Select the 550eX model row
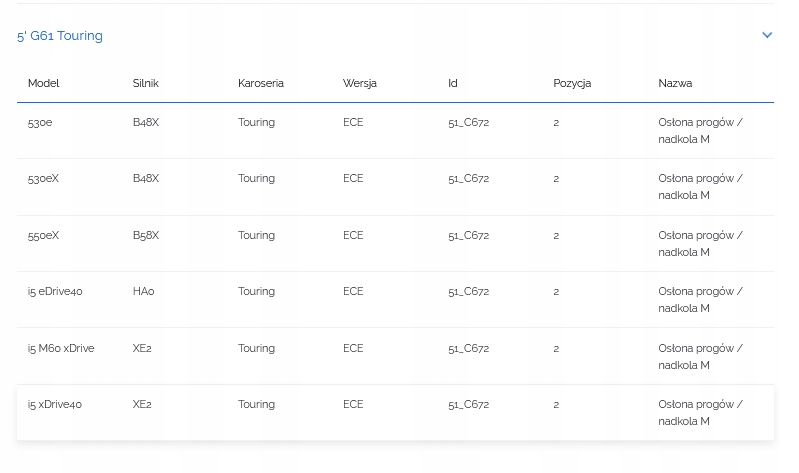Image resolution: width=799 pixels, height=473 pixels. coord(44,235)
